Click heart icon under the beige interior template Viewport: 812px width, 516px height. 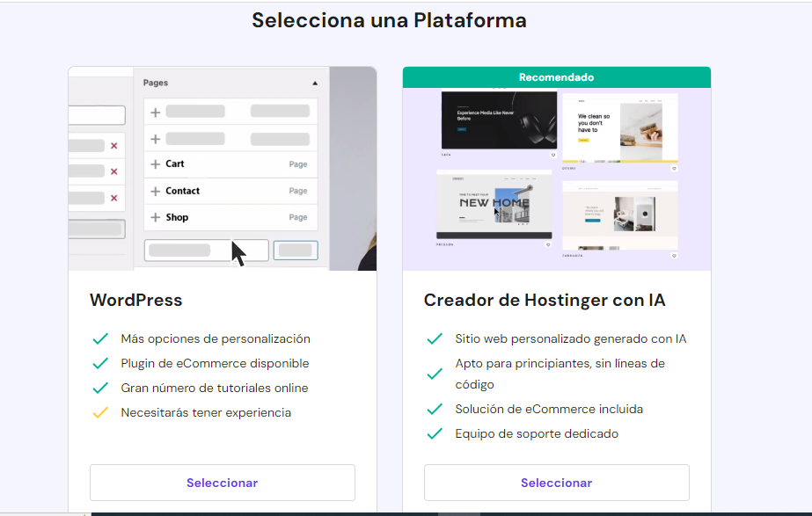(x=674, y=255)
